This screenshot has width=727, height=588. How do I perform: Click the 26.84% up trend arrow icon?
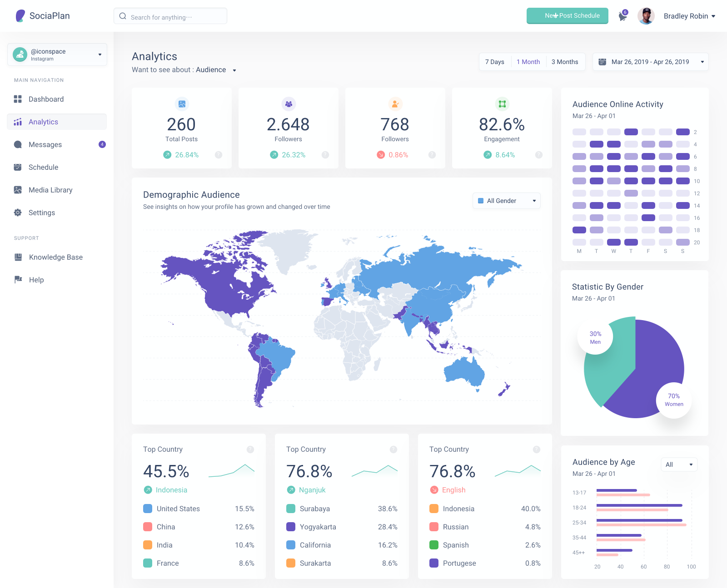click(x=167, y=155)
